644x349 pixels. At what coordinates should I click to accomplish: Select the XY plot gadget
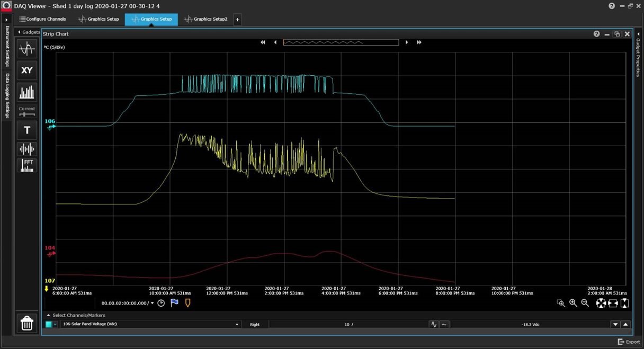pos(27,70)
